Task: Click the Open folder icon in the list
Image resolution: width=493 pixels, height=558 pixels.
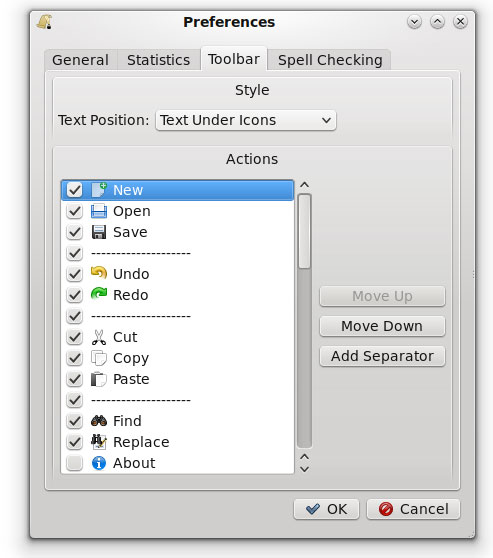Action: coord(99,211)
